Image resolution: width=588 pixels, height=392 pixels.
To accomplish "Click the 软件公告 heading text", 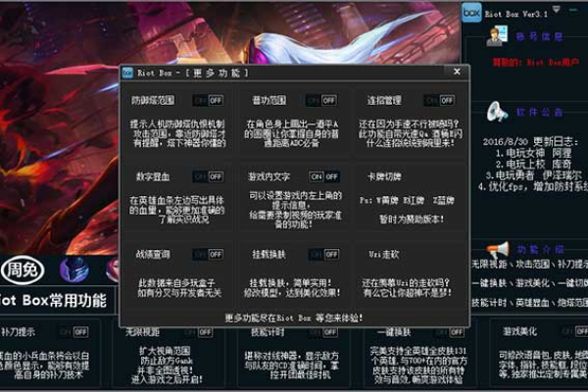I will coord(539,112).
